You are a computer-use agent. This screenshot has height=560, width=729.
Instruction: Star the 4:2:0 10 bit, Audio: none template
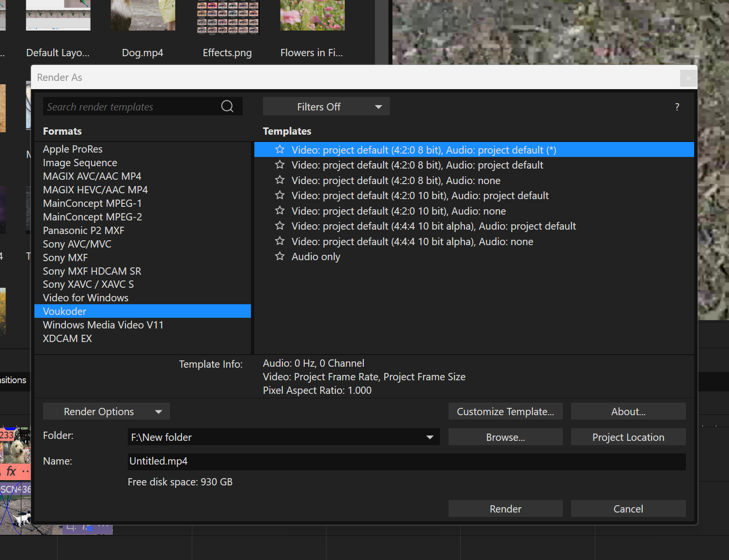pos(279,211)
